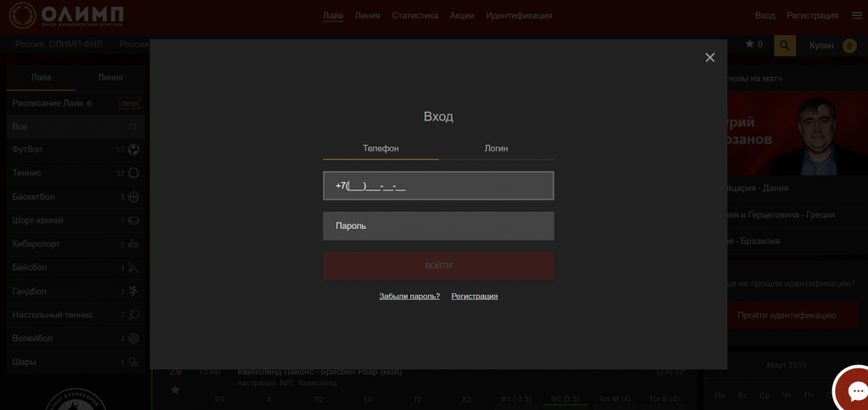Click the Баскетбол ball icon
The image size is (868, 410).
point(133,197)
